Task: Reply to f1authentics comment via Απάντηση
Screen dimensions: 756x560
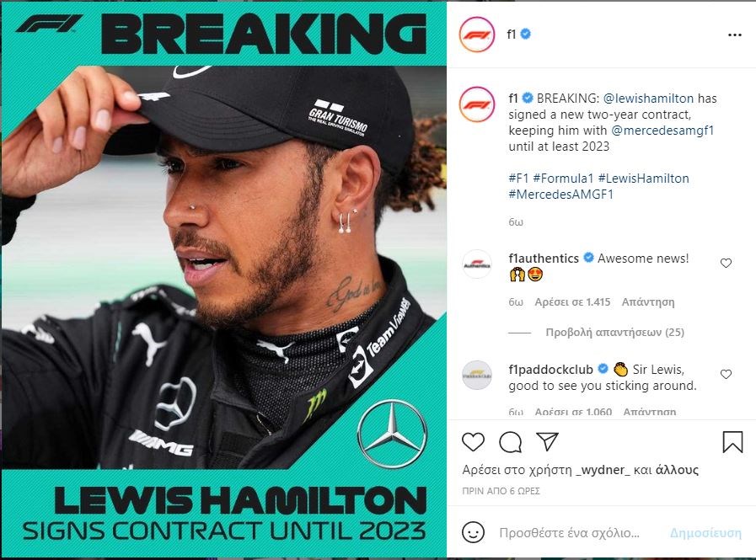Action: coord(648,302)
